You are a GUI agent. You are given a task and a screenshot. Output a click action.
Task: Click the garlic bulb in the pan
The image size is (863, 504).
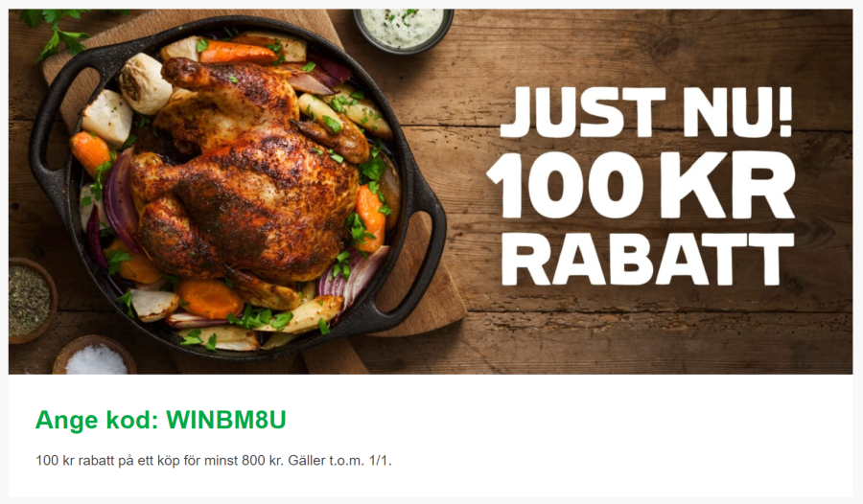[x=144, y=83]
